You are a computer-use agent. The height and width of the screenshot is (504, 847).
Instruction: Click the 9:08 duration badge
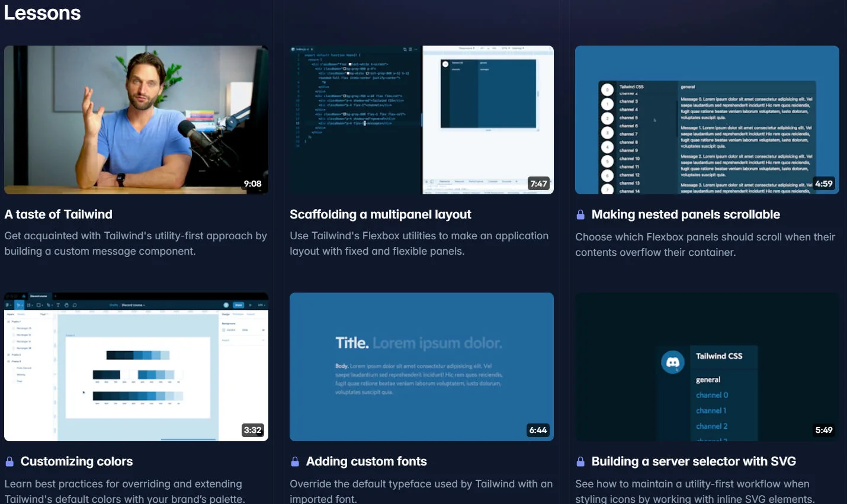tap(252, 184)
